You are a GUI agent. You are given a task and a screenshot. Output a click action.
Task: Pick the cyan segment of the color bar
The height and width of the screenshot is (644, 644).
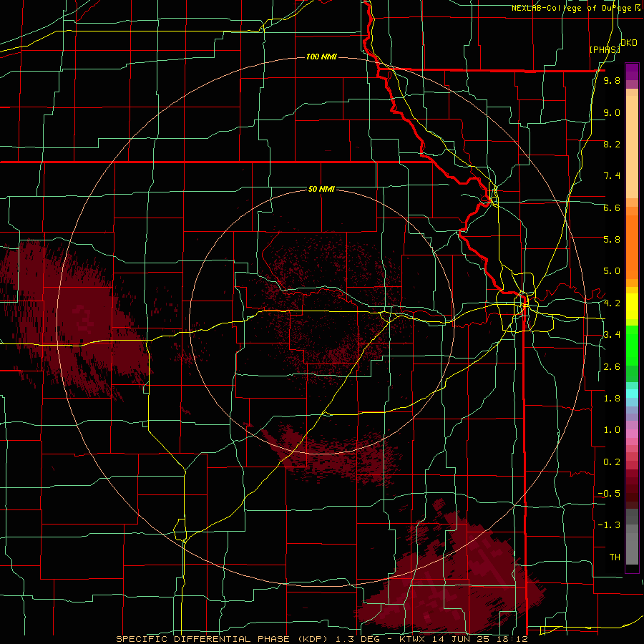(632, 394)
